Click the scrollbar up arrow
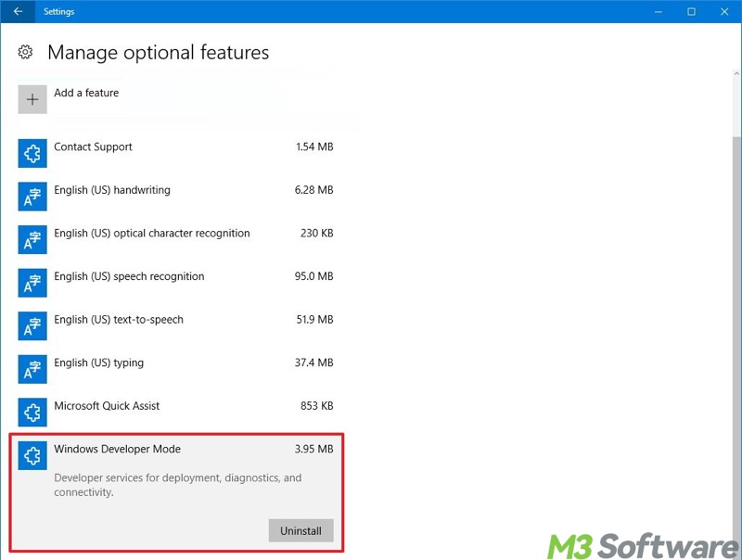The image size is (742, 560). pos(736,74)
